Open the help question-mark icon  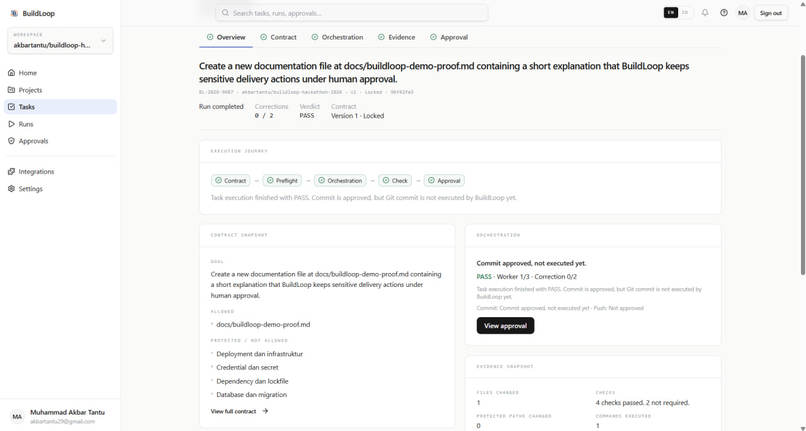click(724, 13)
